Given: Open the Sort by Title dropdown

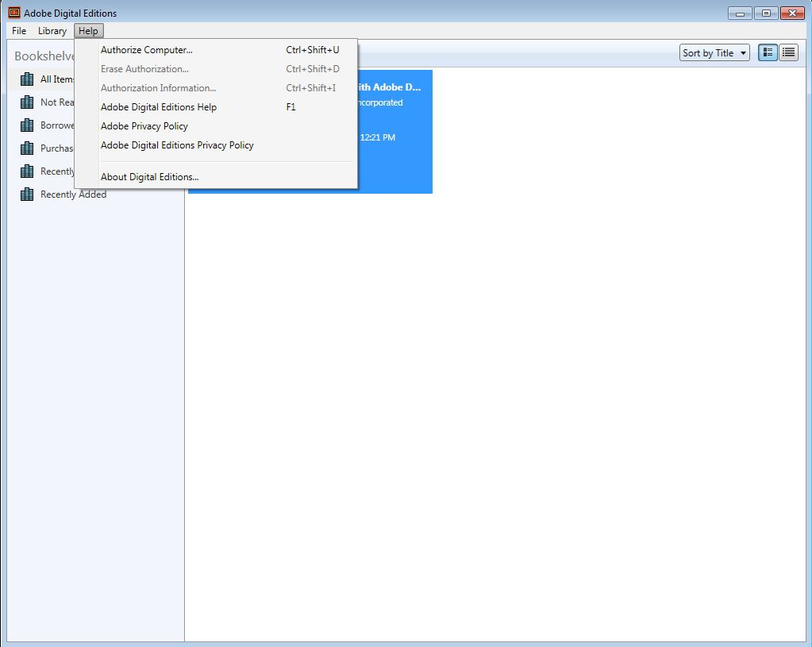Looking at the screenshot, I should click(714, 52).
